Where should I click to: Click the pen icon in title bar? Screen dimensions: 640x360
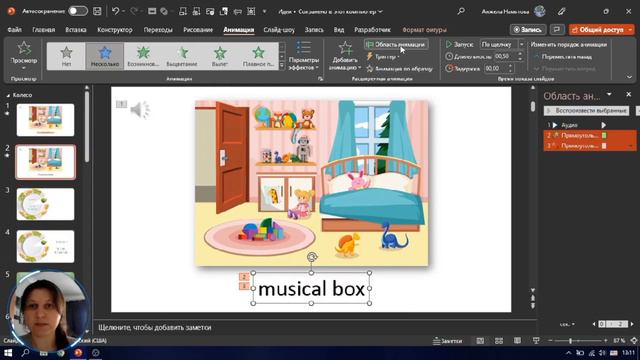click(562, 11)
